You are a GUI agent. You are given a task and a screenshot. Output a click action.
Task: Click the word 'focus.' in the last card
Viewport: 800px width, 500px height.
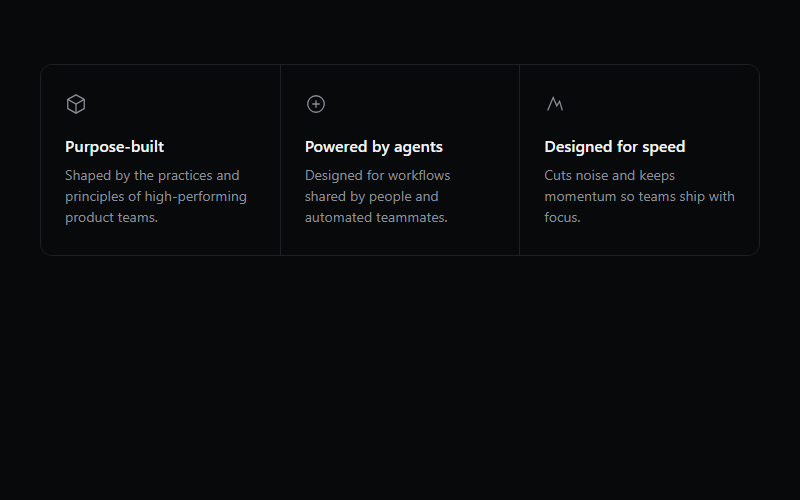point(562,217)
